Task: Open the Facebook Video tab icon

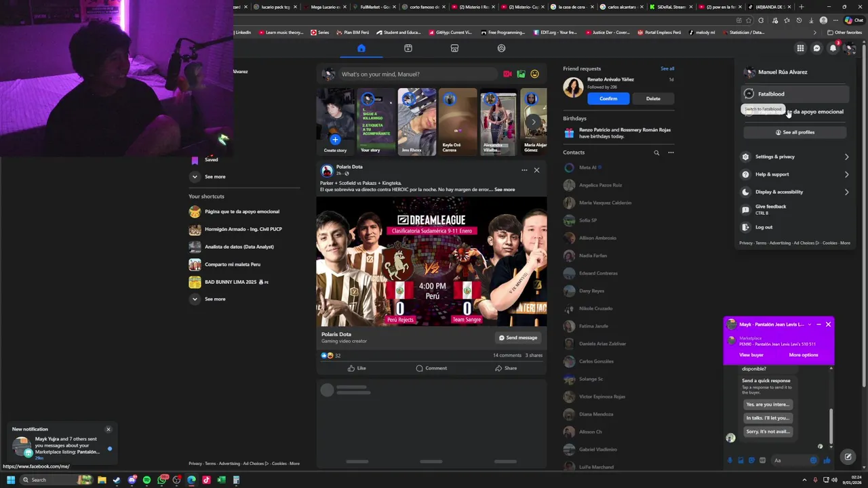Action: click(408, 48)
